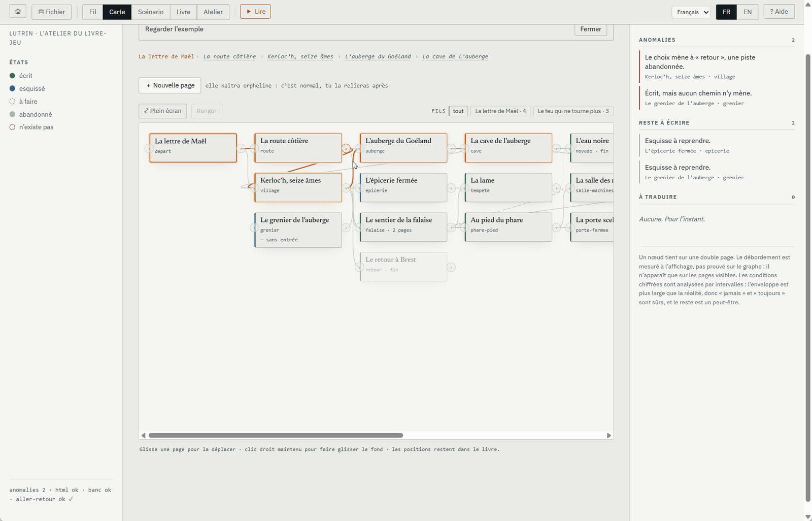
Task: Click output port of L'épicerie fermée node
Action: pyautogui.click(x=451, y=188)
